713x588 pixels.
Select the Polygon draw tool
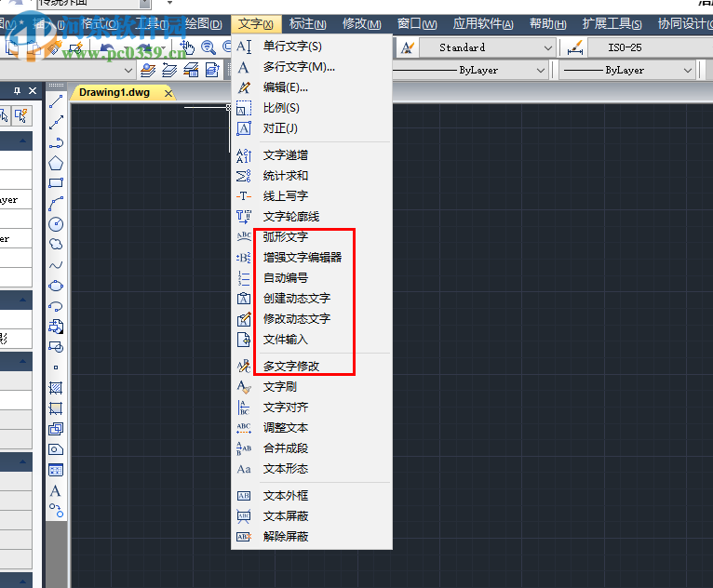[x=56, y=163]
